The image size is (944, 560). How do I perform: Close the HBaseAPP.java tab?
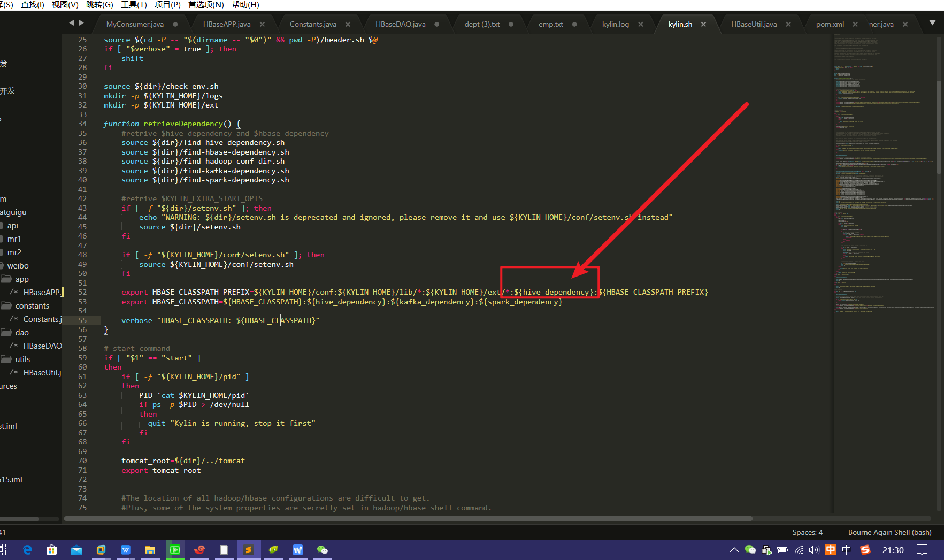pyautogui.click(x=262, y=24)
